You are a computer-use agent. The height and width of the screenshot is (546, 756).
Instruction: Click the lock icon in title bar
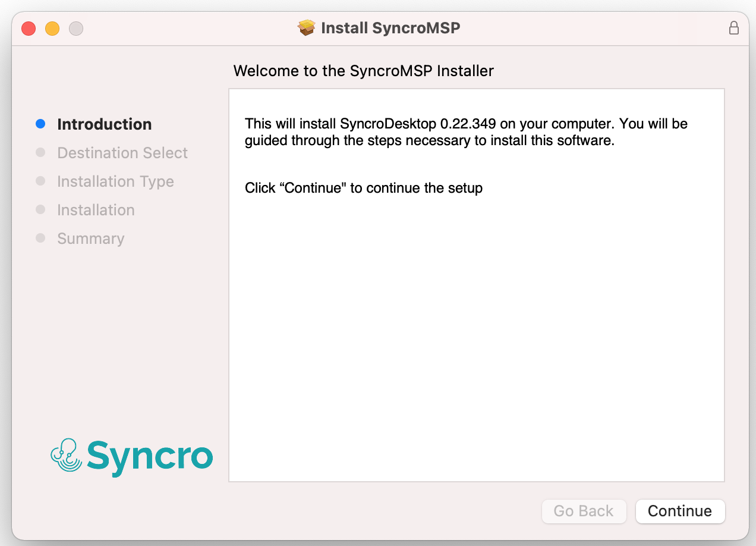pyautogui.click(x=734, y=28)
